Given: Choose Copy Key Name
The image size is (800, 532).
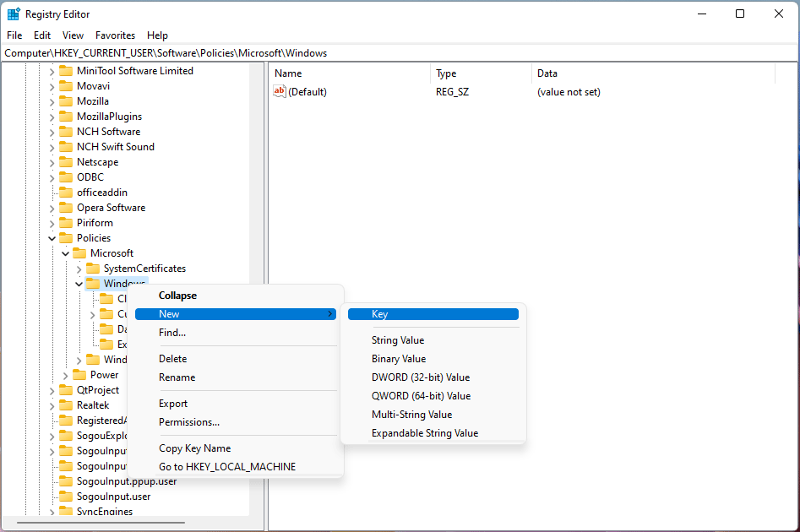Looking at the screenshot, I should (x=236, y=448).
